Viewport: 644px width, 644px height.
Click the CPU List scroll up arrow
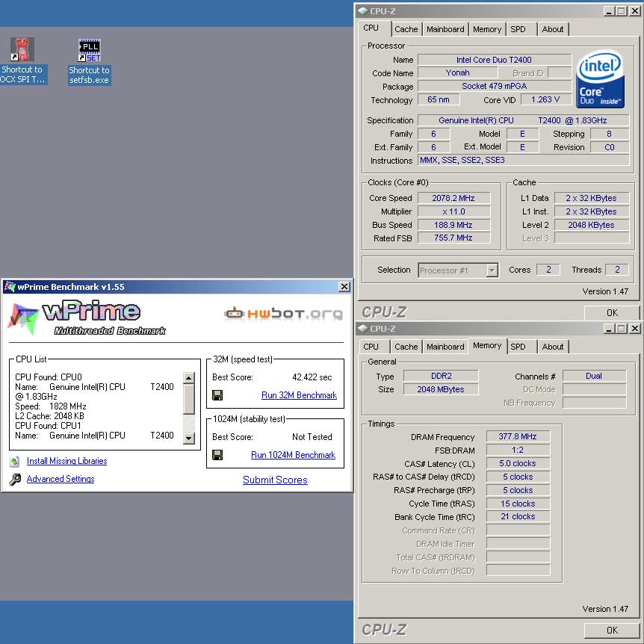coord(188,378)
